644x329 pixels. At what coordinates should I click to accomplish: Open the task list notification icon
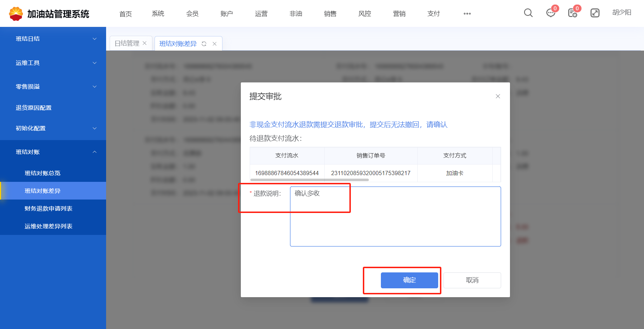572,13
